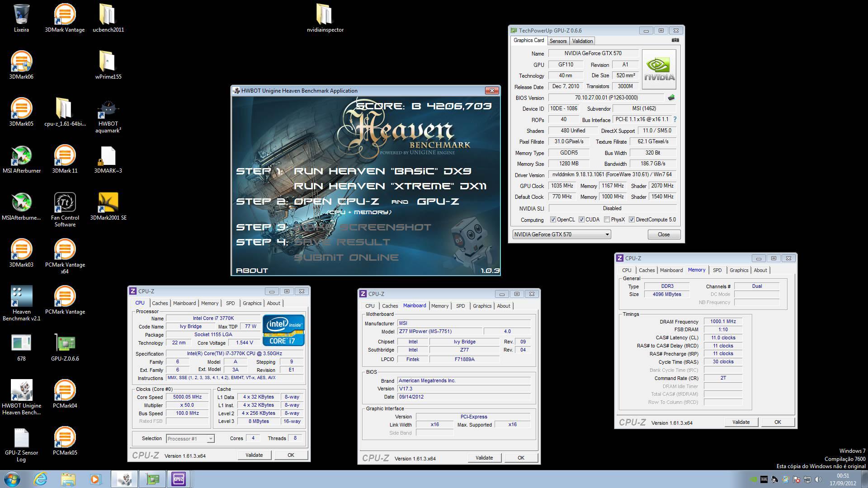Launch HWBOT aquamark3 shortcut
868x488 pixels.
(x=108, y=116)
